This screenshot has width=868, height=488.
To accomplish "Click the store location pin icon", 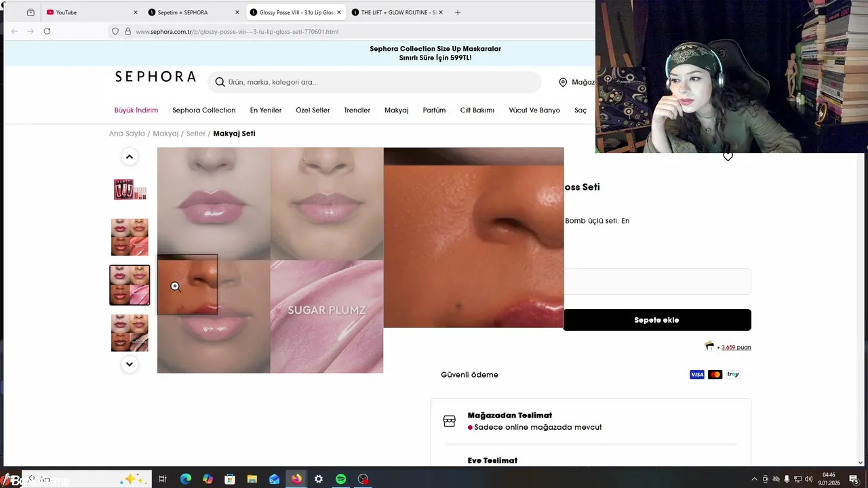I will (563, 82).
